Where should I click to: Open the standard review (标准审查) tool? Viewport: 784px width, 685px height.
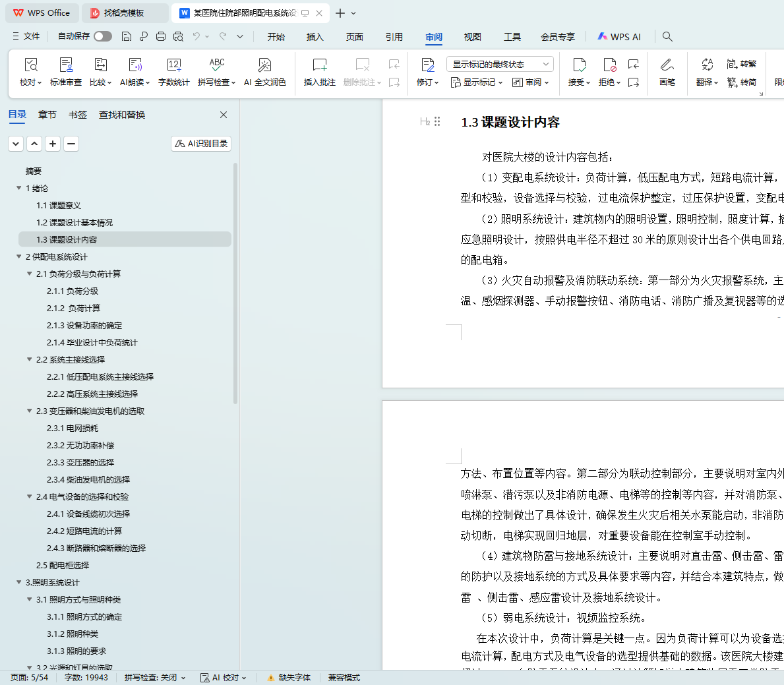point(66,65)
